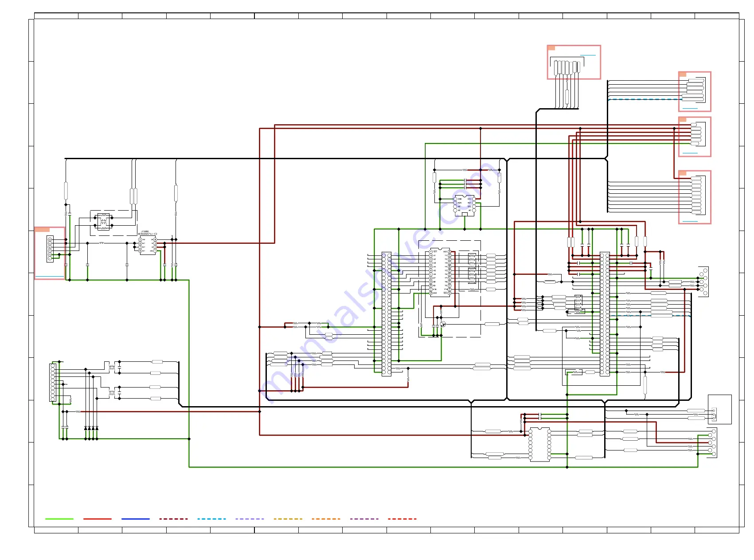Click the BD82065FVJ-E2 part number text
The height and width of the screenshot is (560, 754).
[x=148, y=234]
